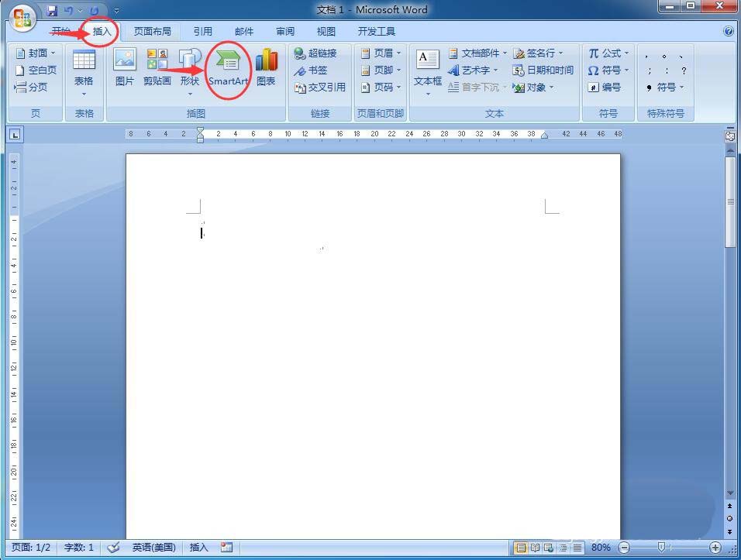Open Word Help question mark icon
Screen dimensions: 741x560
[x=729, y=31]
